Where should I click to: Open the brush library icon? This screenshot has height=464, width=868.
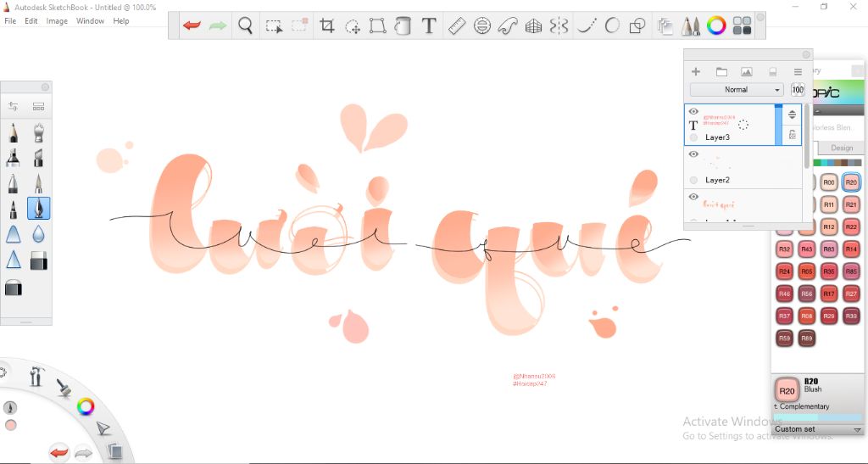pyautogui.click(x=38, y=106)
